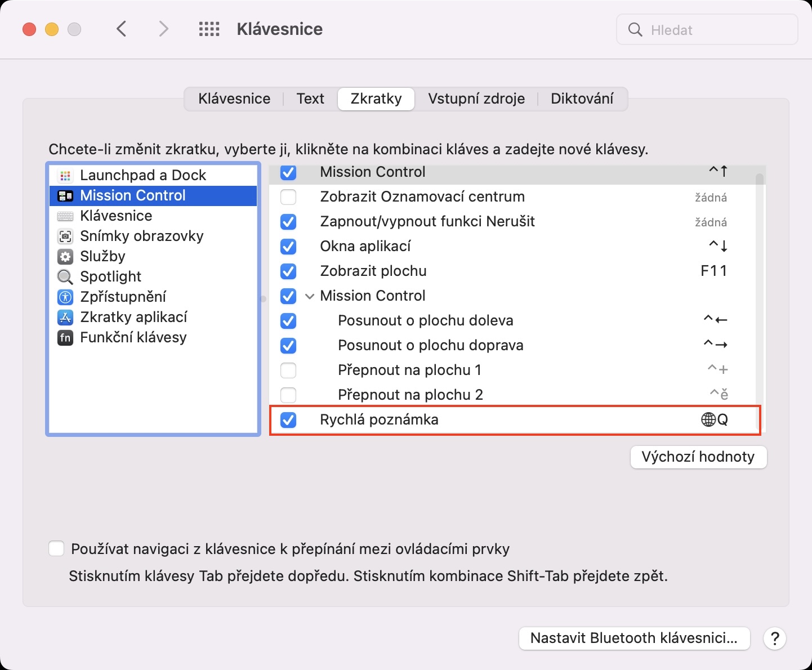Open the Diktování tab
The height and width of the screenshot is (670, 812).
582,99
